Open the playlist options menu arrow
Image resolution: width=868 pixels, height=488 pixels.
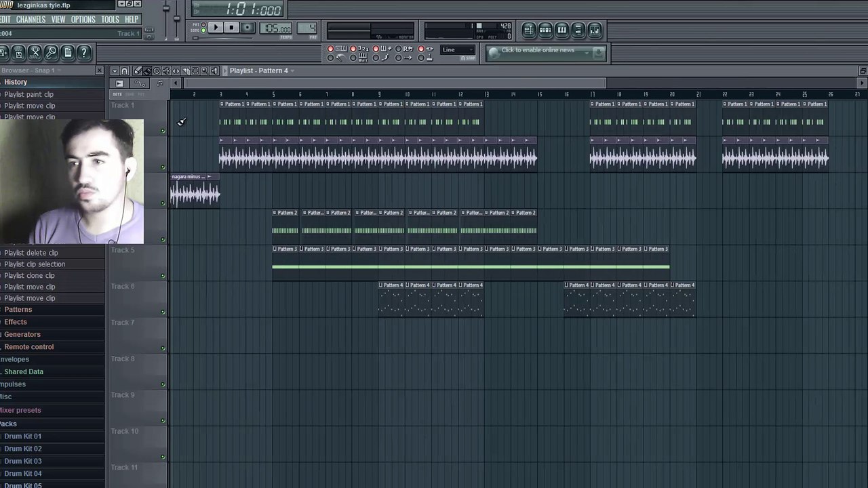(x=115, y=70)
